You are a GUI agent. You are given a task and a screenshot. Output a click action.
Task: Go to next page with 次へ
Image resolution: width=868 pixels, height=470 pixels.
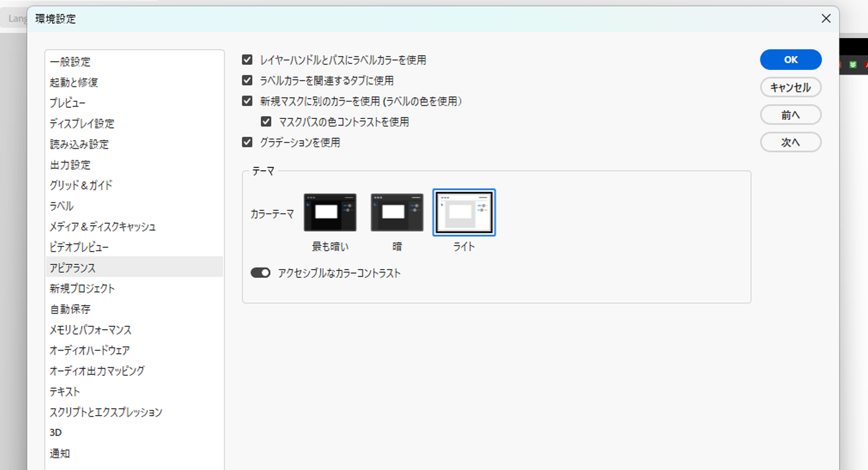[791, 143]
